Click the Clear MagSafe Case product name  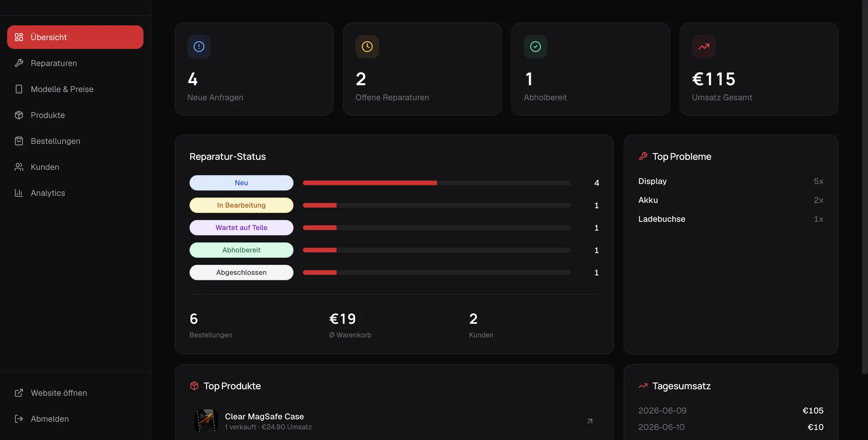pos(264,417)
